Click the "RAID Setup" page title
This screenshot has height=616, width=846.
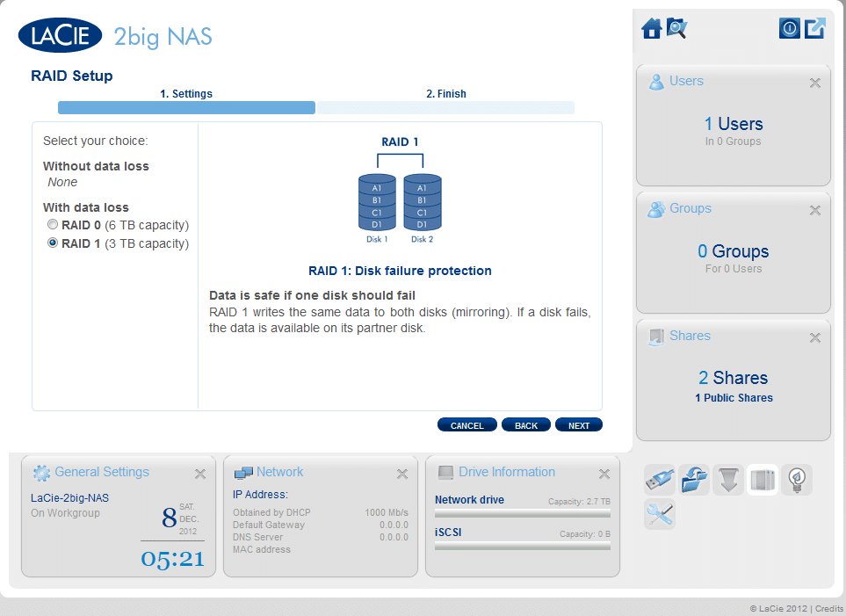[72, 76]
